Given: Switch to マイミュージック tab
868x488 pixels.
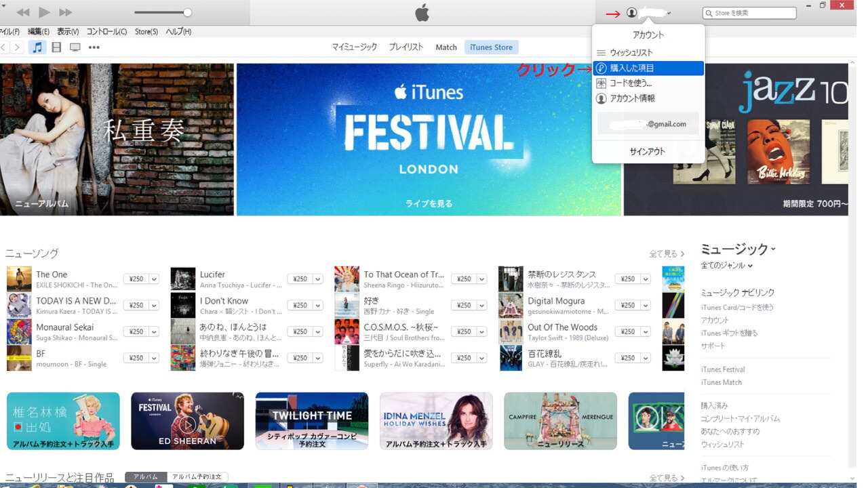Looking at the screenshot, I should (x=354, y=47).
